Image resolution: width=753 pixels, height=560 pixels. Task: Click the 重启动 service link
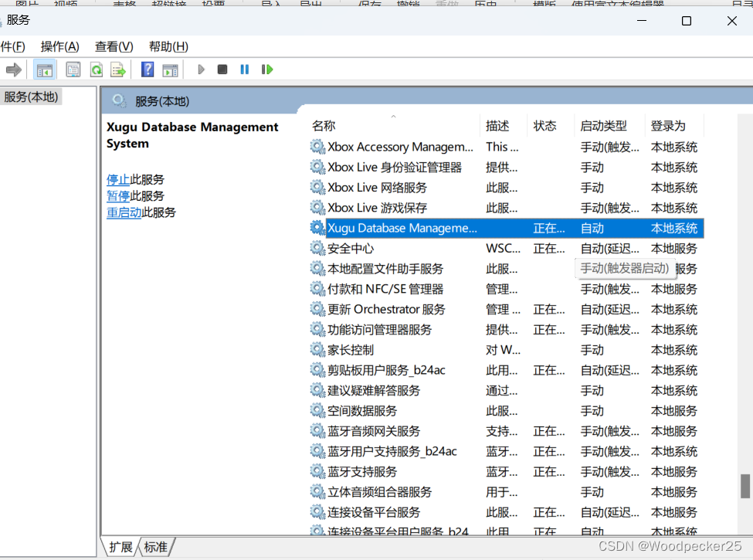[x=124, y=212]
